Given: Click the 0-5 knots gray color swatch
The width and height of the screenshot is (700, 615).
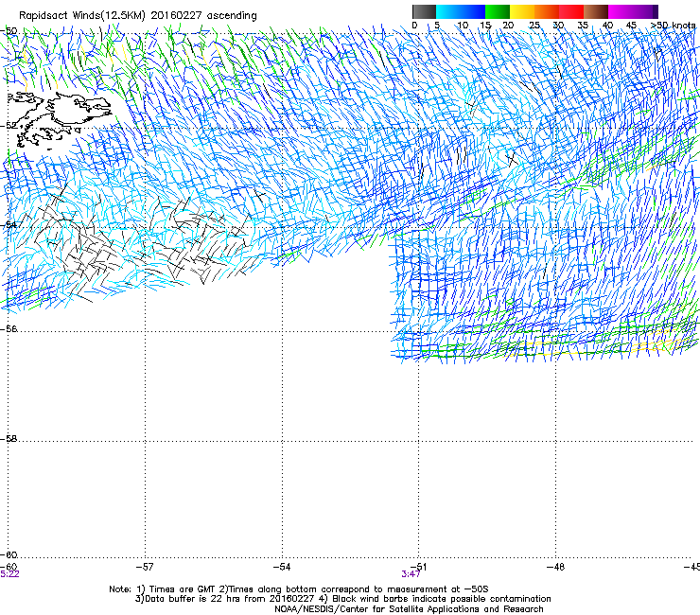Looking at the screenshot, I should [x=424, y=11].
